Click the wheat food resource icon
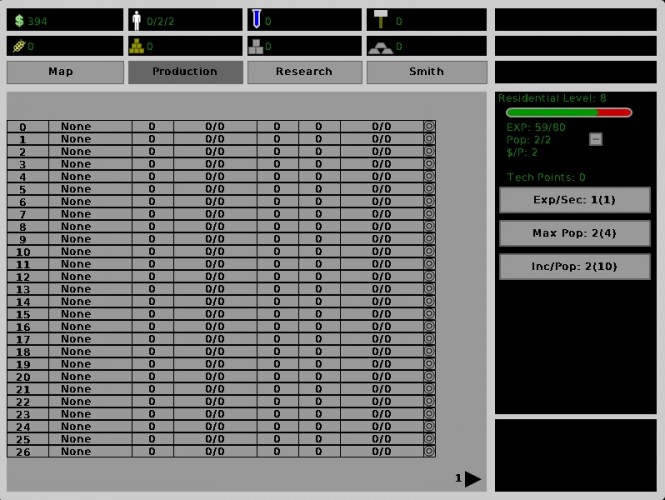This screenshot has width=665, height=500. (19, 46)
